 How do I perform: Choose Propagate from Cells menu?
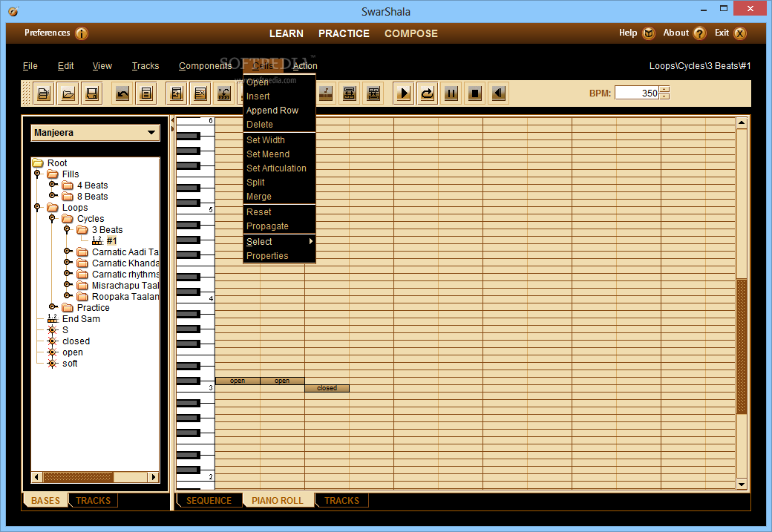pos(279,226)
